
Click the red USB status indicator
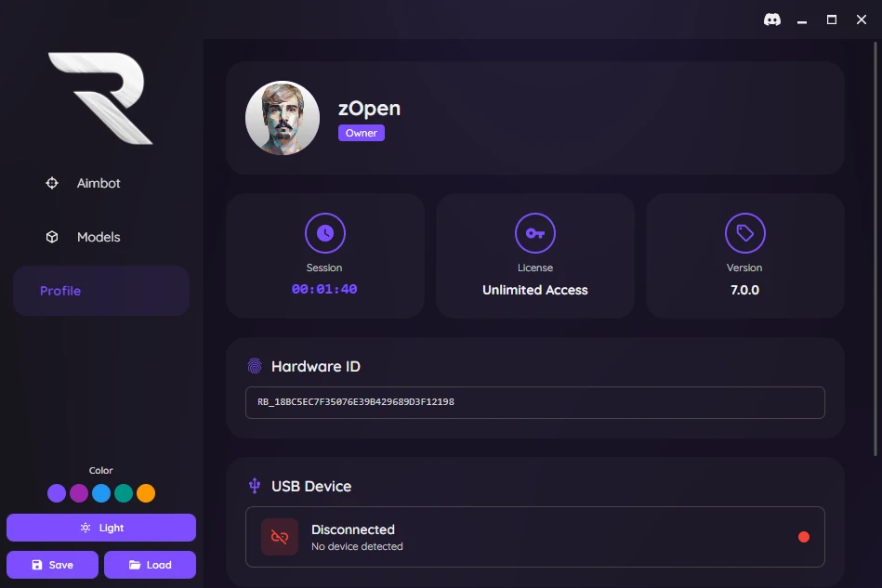click(804, 537)
